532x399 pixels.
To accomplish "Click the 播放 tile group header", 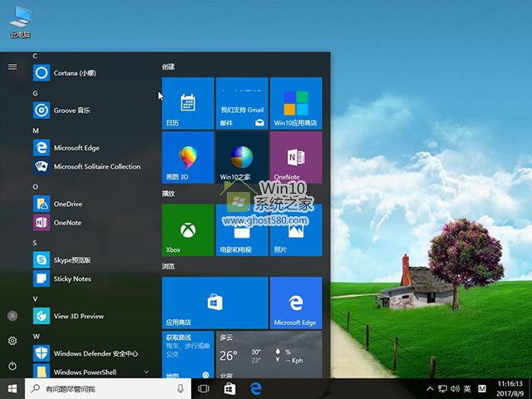I will 168,194.
